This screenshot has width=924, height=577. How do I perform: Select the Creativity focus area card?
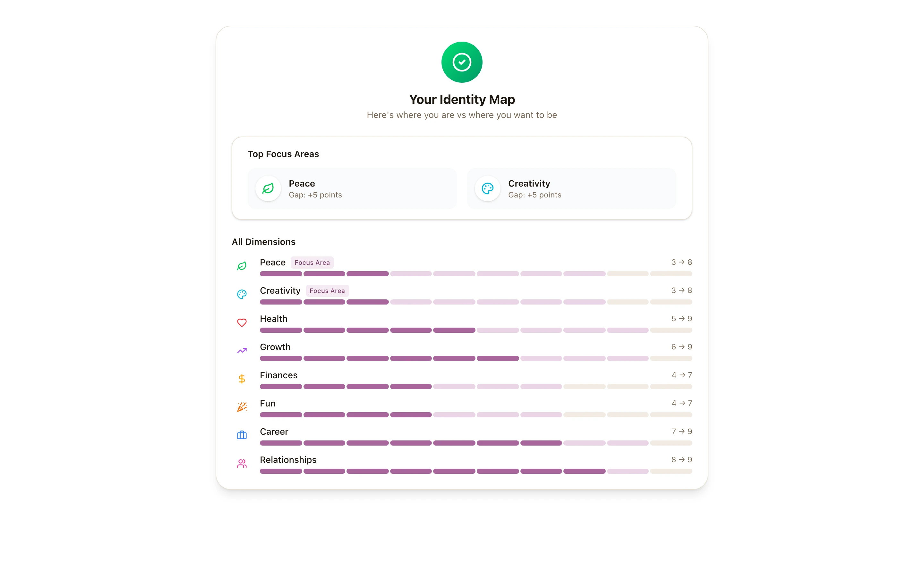[572, 188]
